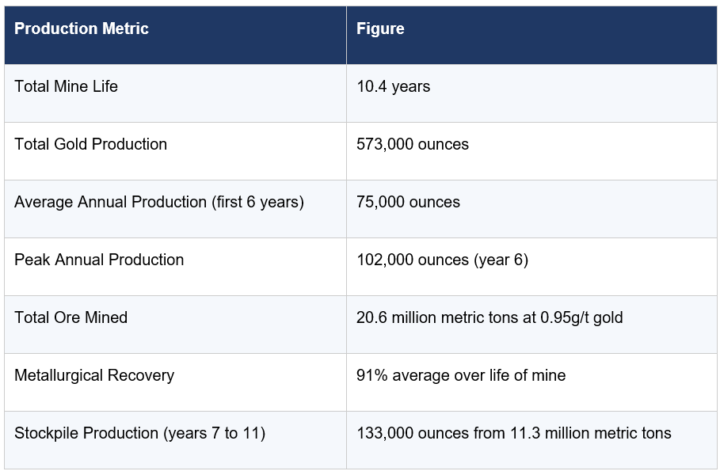
Task: Click the word ounces in Total Gold row
Action: (443, 144)
